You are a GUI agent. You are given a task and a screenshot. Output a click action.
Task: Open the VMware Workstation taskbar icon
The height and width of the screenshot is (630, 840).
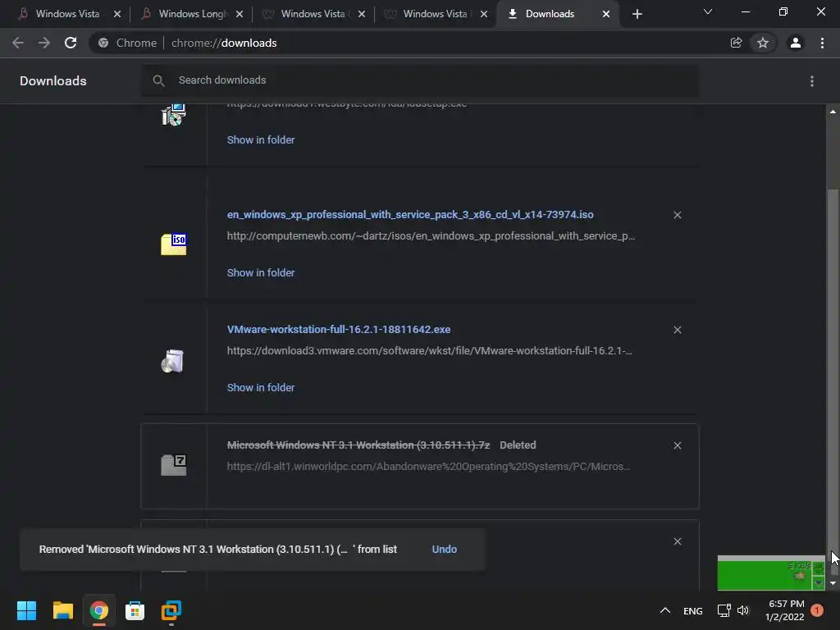pos(171,610)
